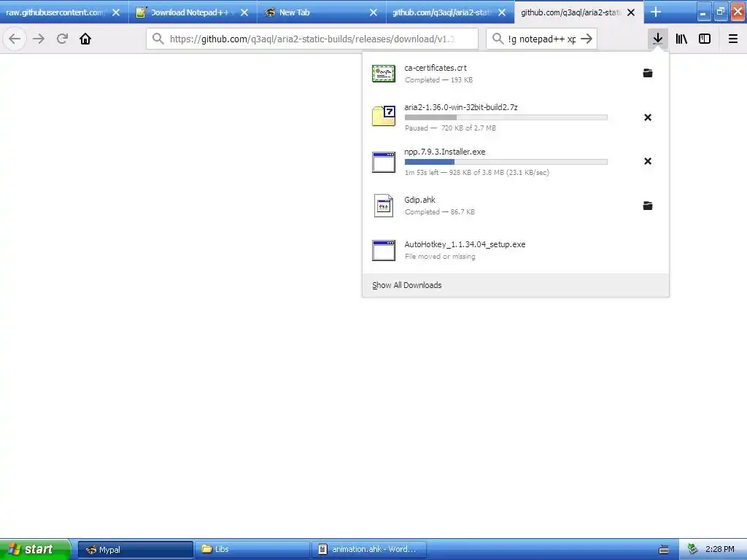This screenshot has height=560, width=747.
Task: Open the Library bookshelf icon
Action: click(x=681, y=39)
